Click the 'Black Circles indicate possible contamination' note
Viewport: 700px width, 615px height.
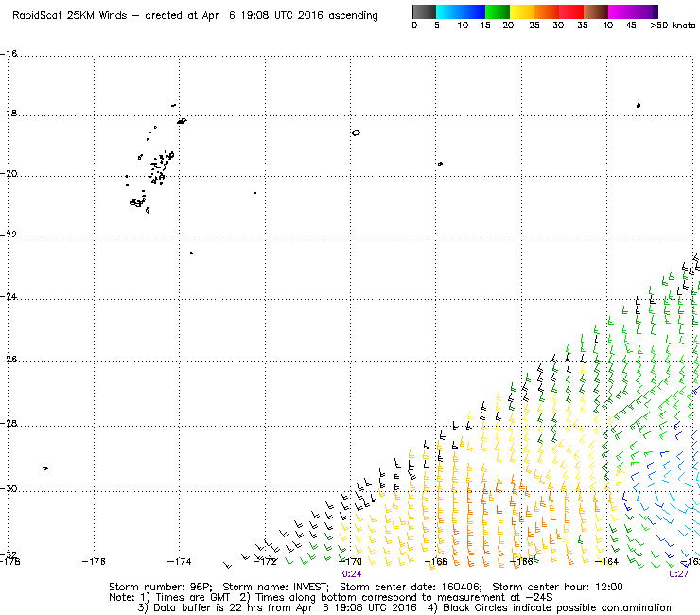click(x=557, y=607)
